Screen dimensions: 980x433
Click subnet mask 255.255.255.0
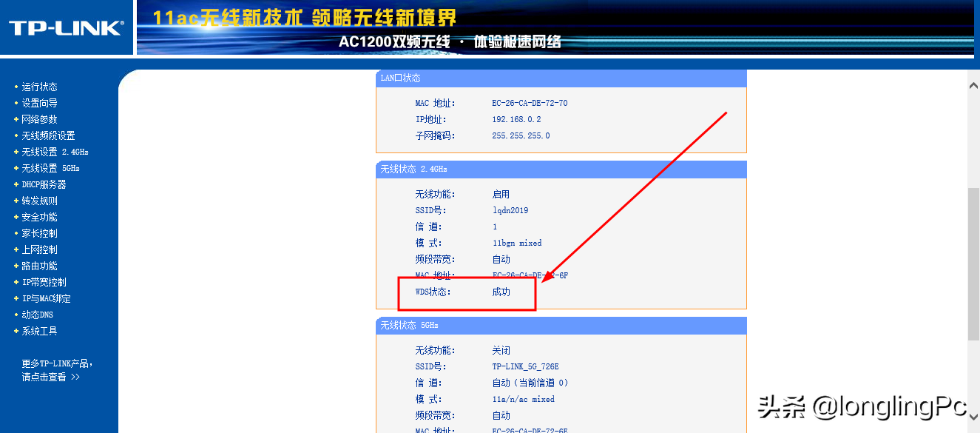click(521, 135)
